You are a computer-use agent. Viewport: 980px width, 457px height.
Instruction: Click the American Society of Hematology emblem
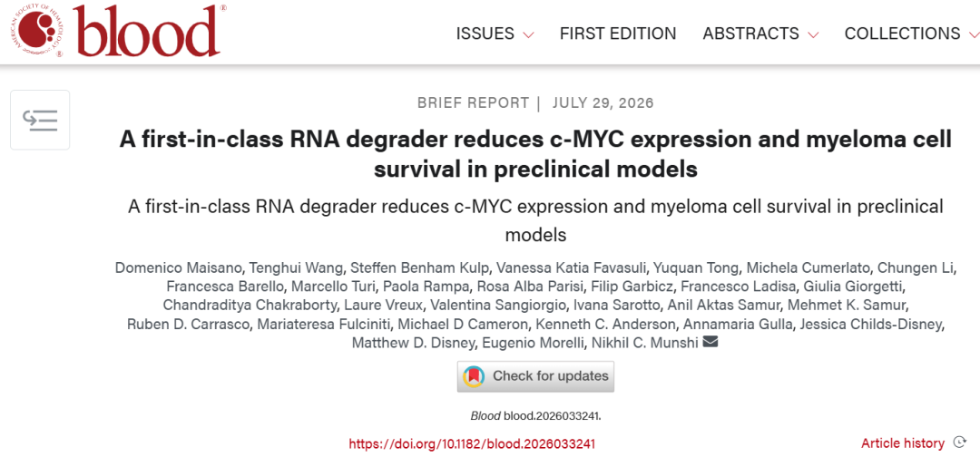[x=41, y=31]
